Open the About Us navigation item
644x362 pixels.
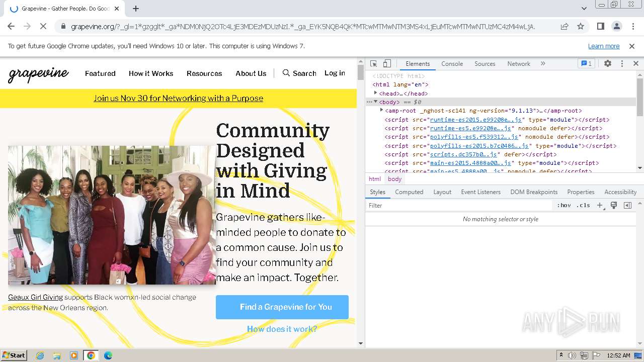pos(251,73)
